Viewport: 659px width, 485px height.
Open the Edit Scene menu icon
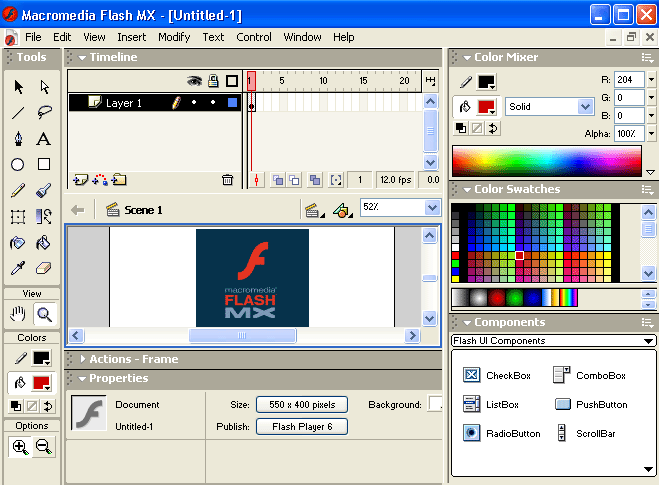(314, 209)
